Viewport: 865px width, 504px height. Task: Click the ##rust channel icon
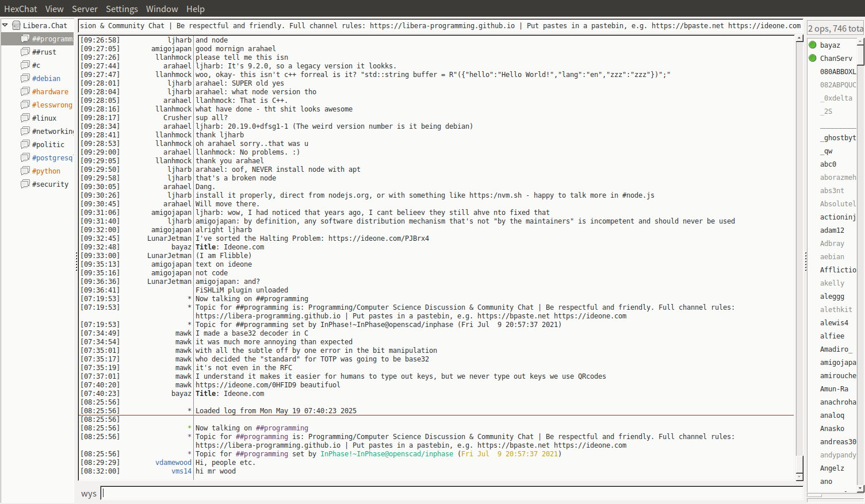pos(25,52)
